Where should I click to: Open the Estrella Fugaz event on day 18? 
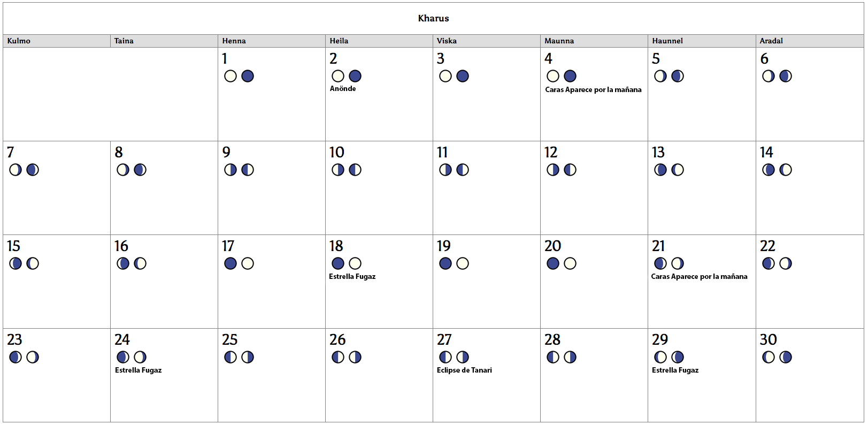tap(352, 277)
